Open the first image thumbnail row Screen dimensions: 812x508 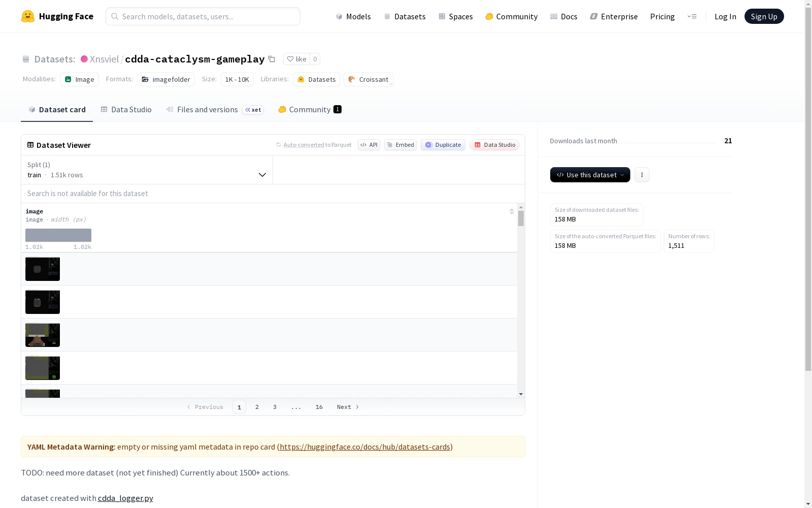[x=43, y=269]
